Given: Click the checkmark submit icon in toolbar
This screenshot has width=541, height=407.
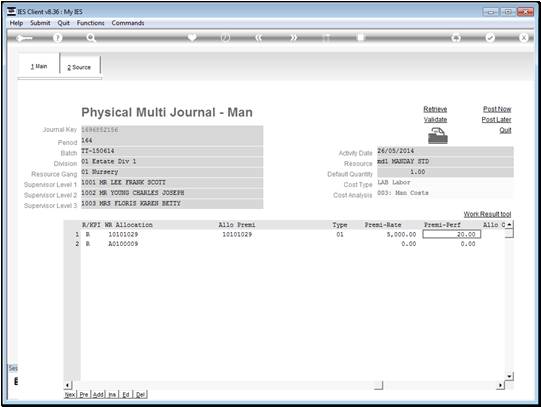Looking at the screenshot, I should (x=490, y=38).
